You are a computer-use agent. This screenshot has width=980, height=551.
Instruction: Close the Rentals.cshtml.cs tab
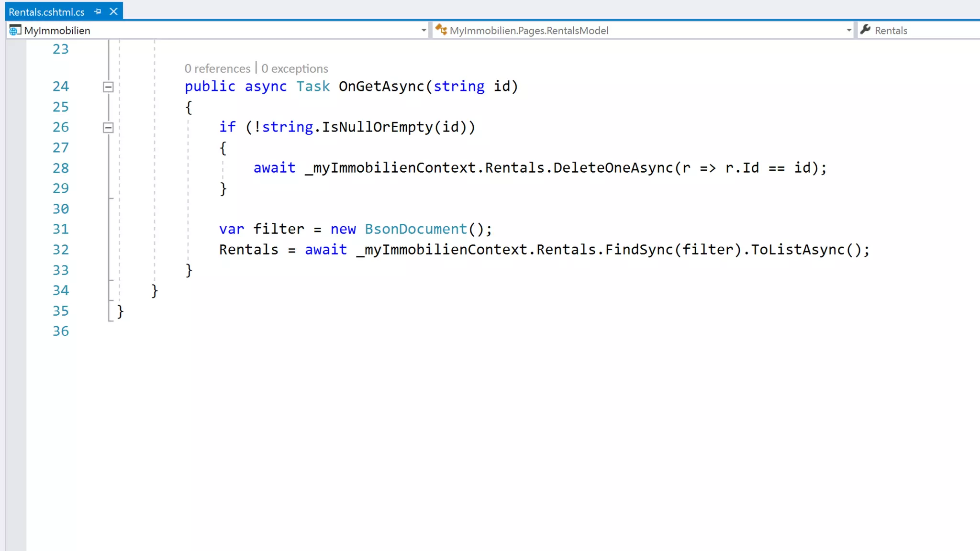[113, 11]
